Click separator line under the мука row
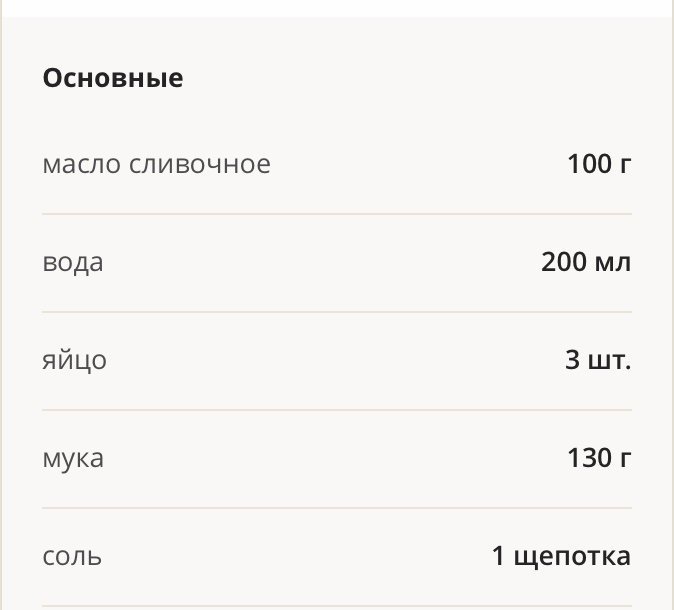The height and width of the screenshot is (610, 674). pyautogui.click(x=337, y=508)
